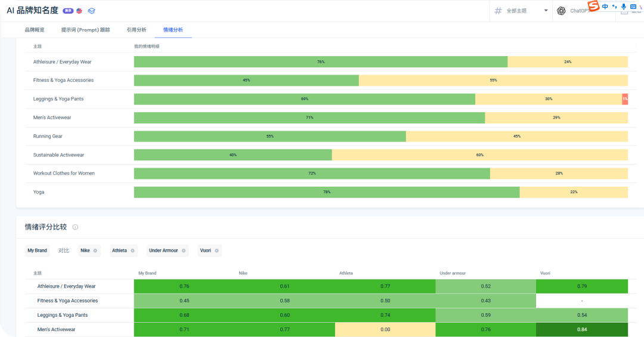Click Sustainable Activewear topic row
The width and height of the screenshot is (644, 337).
(58, 155)
